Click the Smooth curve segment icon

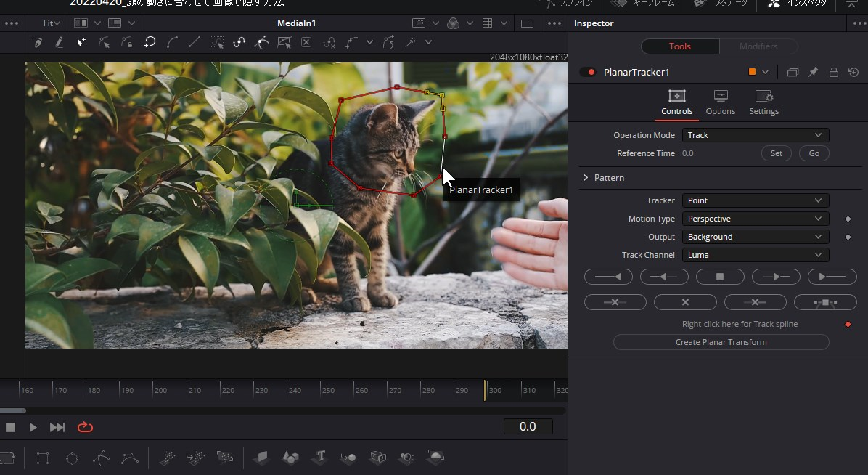(172, 42)
